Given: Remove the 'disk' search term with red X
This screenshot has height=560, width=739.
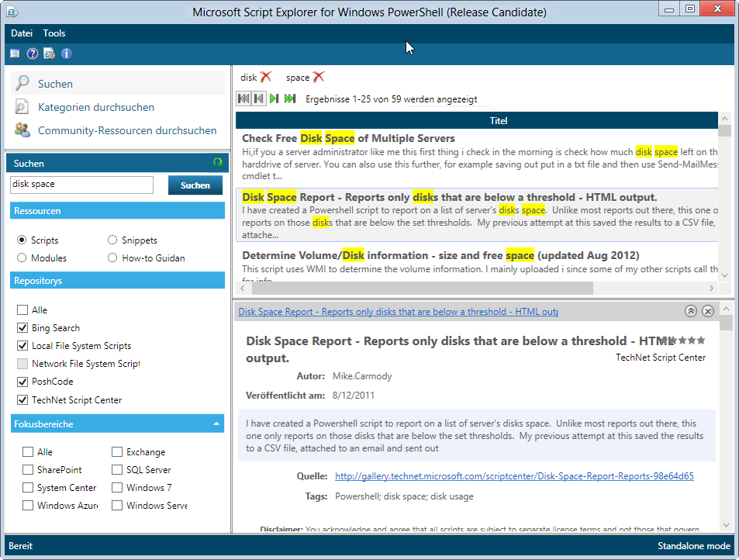Looking at the screenshot, I should click(266, 77).
